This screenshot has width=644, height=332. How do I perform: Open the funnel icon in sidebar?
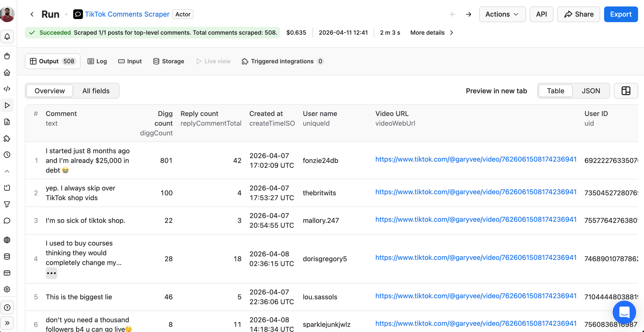click(7, 204)
